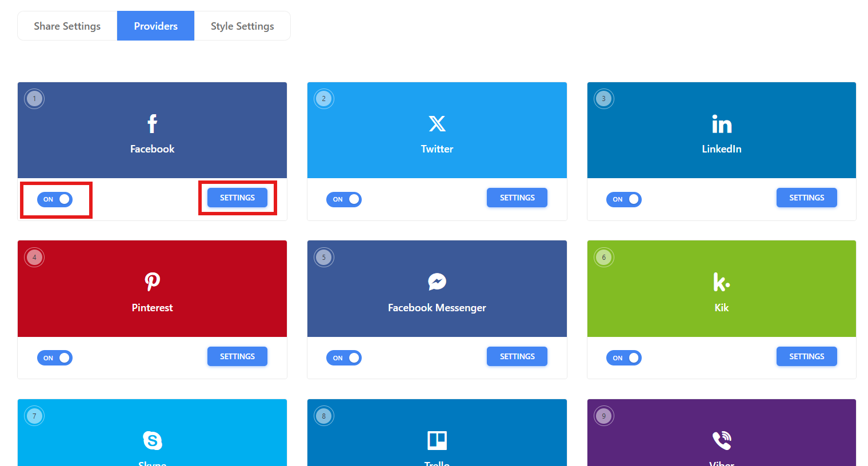Click order badge 4 on Pinterest card
Image resolution: width=868 pixels, height=466 pixels.
point(34,258)
